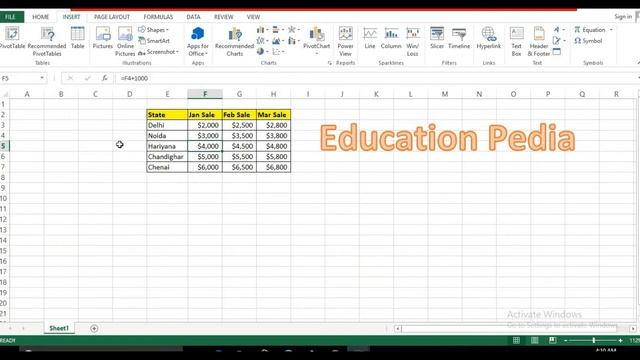Screen dimensions: 640x360
Task: Open the FILE tab
Action: [11, 17]
